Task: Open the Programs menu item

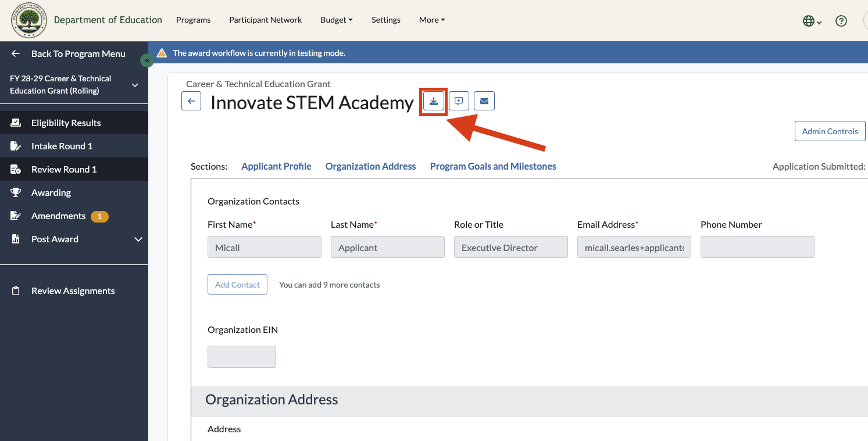Action: click(x=193, y=20)
